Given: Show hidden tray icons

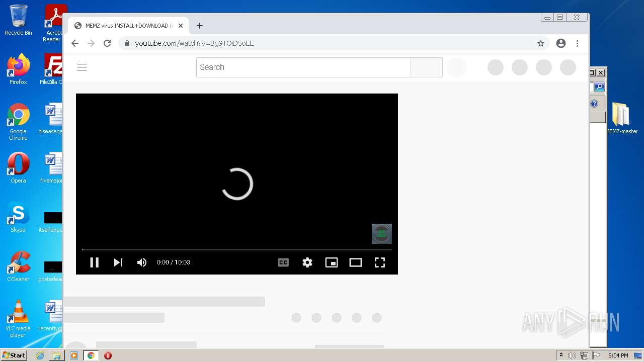Looking at the screenshot, I should pyautogui.click(x=561, y=355).
